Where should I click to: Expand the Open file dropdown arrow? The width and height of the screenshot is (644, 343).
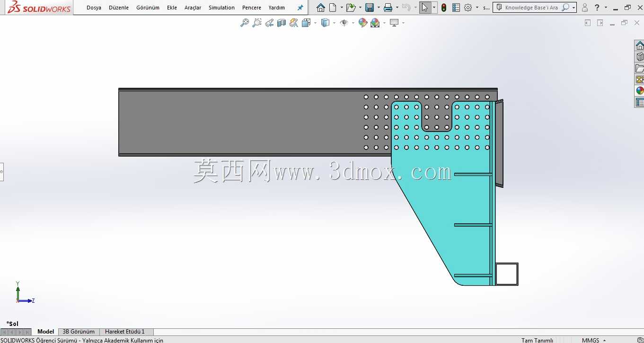pyautogui.click(x=360, y=8)
